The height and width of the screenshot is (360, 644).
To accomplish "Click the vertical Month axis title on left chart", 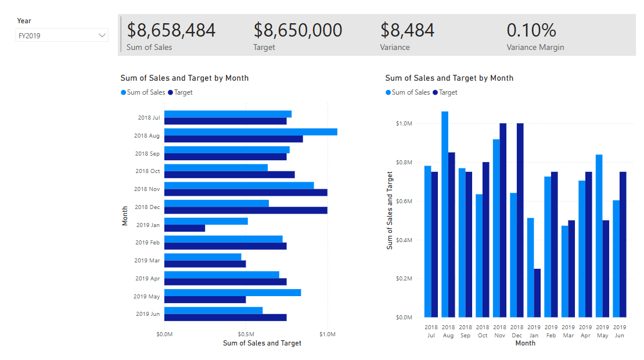I will 125,216.
